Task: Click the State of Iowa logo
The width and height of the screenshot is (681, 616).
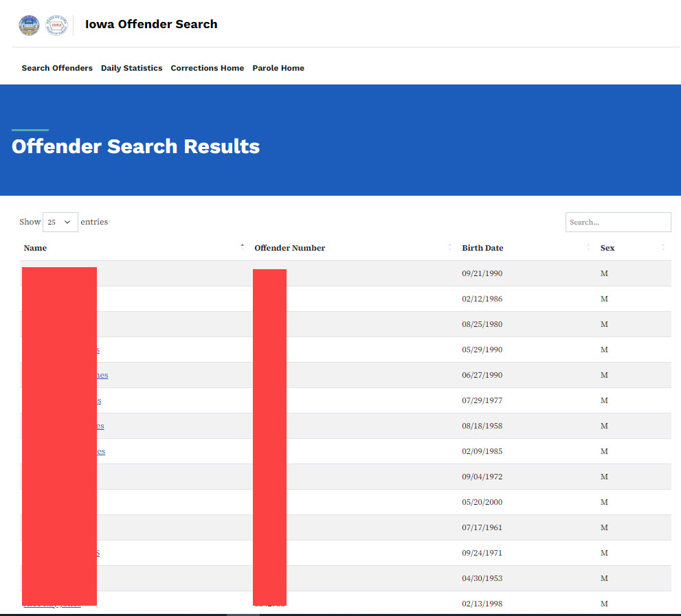Action: pyautogui.click(x=56, y=25)
